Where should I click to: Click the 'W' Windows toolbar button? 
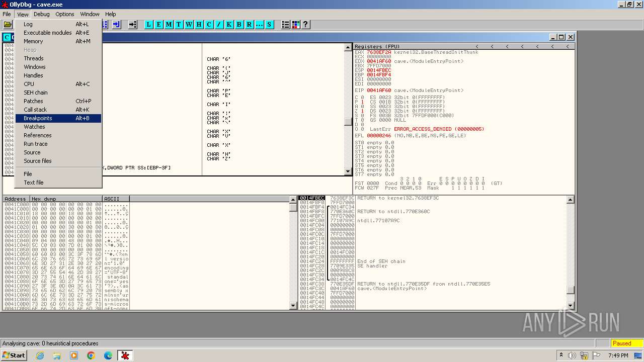[189, 24]
